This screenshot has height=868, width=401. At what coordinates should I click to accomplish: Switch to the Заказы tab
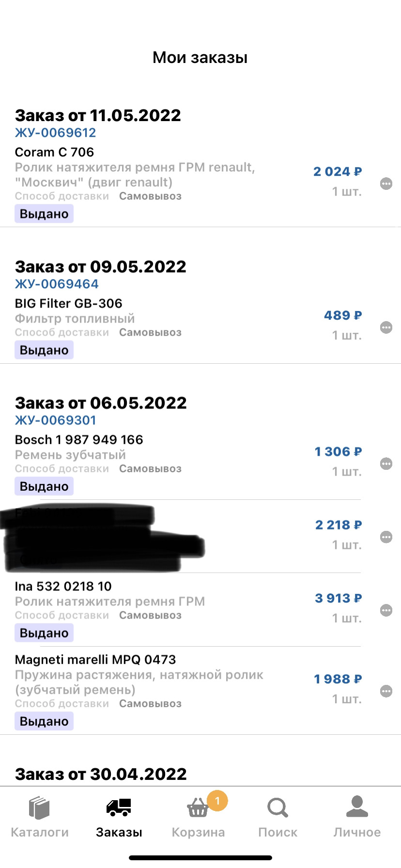pyautogui.click(x=119, y=818)
